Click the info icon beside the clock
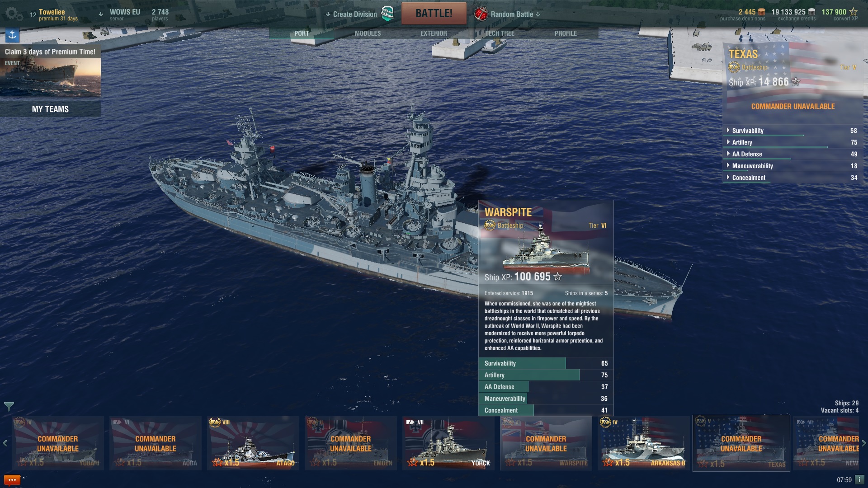 coord(859,480)
